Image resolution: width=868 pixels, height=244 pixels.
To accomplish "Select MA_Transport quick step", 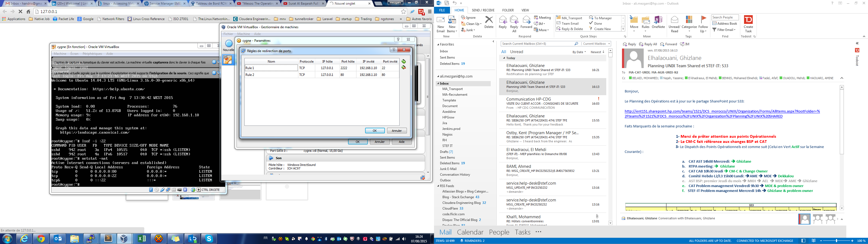I will (x=569, y=18).
